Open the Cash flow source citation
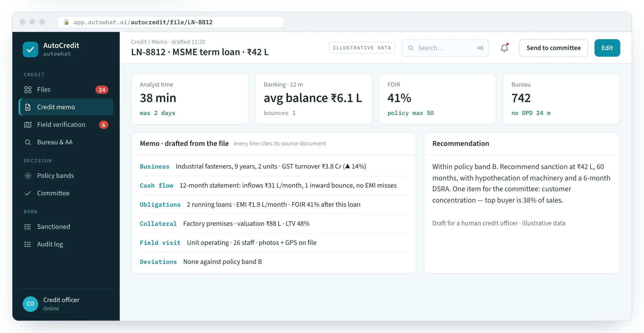Screen dimensions: 644x333 [x=156, y=186]
